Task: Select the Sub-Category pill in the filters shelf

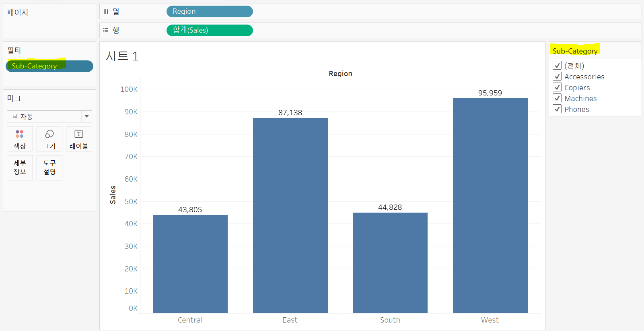Action: (49, 66)
